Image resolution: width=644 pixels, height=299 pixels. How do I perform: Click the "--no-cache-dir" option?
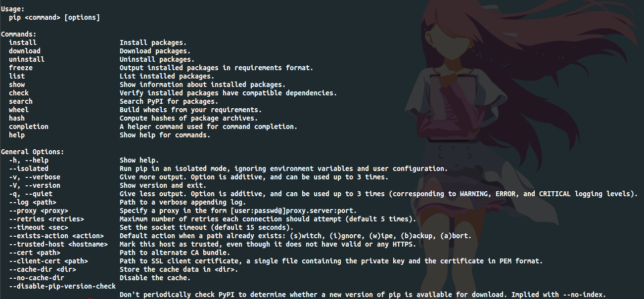(x=37, y=278)
